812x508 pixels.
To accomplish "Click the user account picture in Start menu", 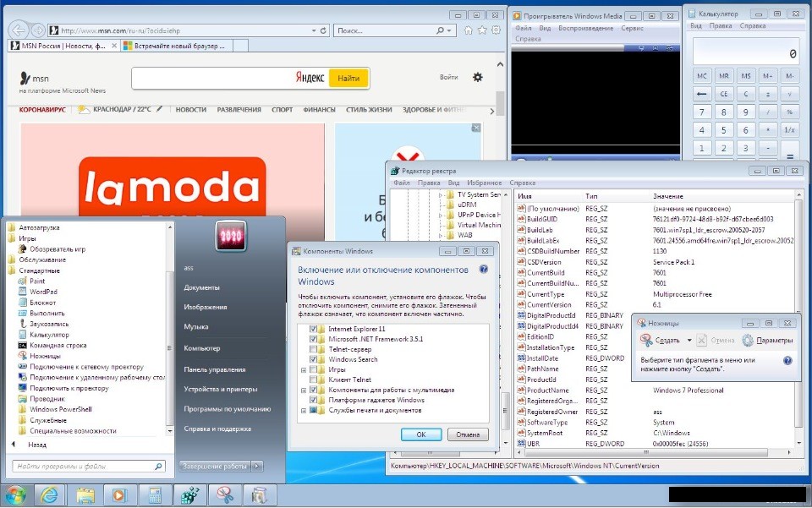I will pyautogui.click(x=230, y=236).
